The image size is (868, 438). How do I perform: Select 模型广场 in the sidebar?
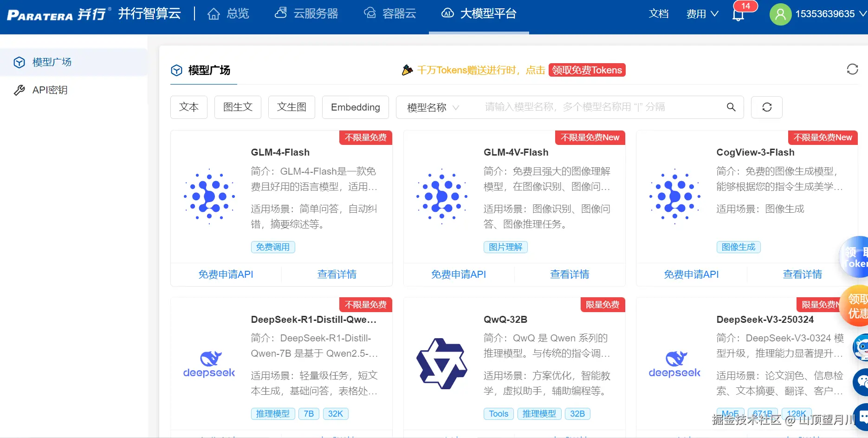point(74,62)
